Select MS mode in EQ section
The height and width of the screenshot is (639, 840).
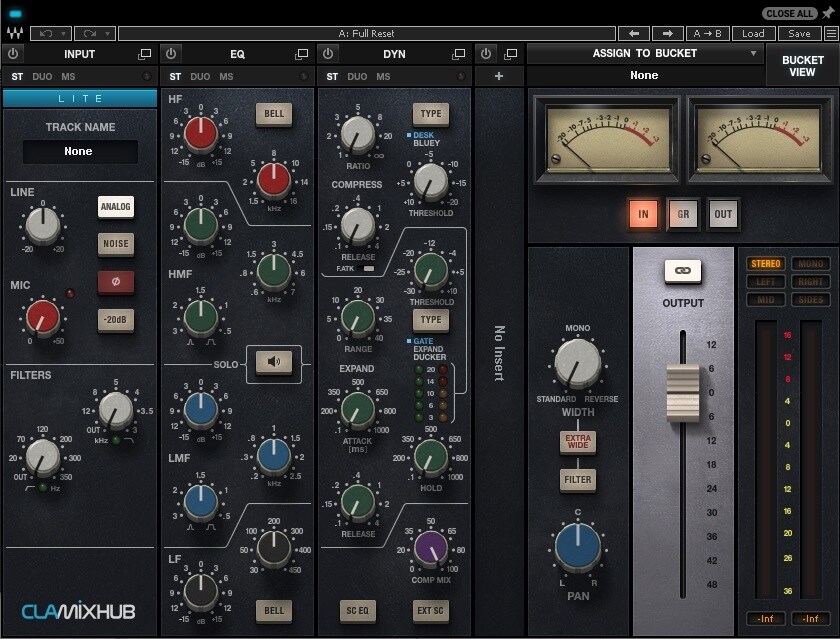pos(226,77)
